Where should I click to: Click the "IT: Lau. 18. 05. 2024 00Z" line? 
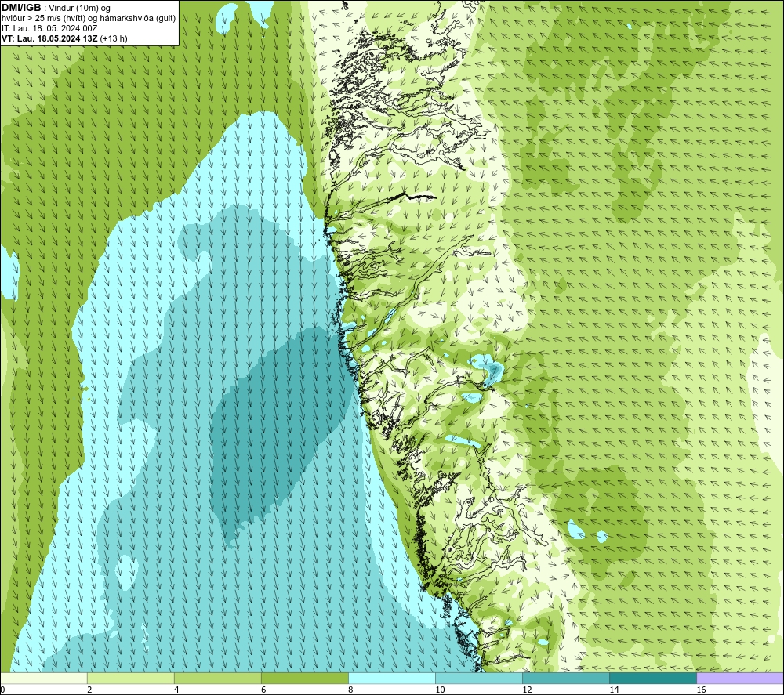click(x=49, y=28)
